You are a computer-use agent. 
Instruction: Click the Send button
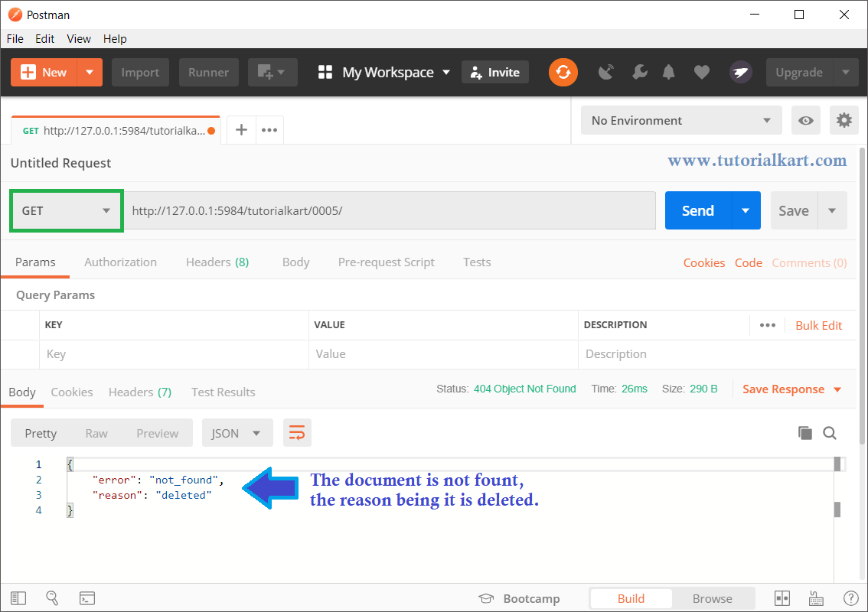(x=697, y=210)
